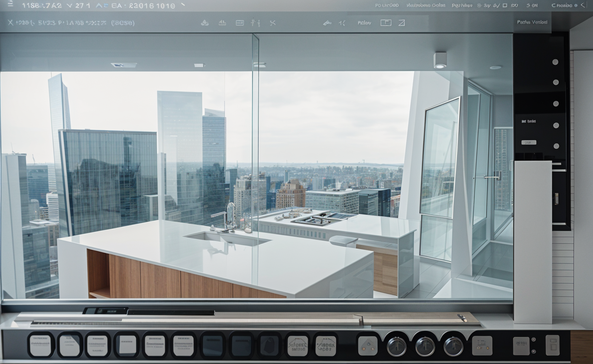Open the hamburger menu in the title bar
Image resolution: width=593 pixels, height=364 pixels.
tap(10, 4)
